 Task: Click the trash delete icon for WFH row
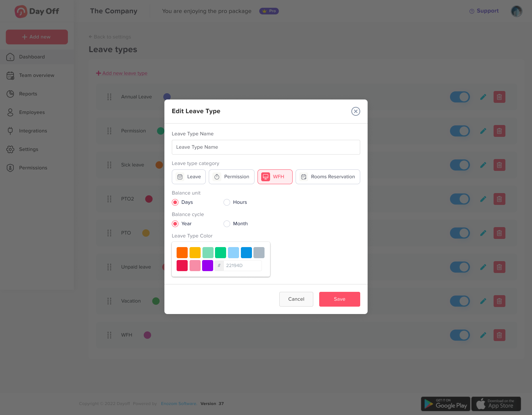499,335
